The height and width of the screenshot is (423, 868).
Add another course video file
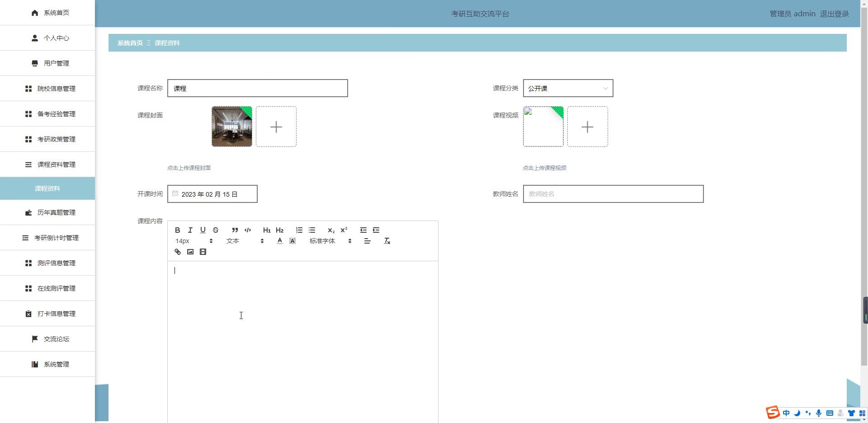(x=588, y=127)
